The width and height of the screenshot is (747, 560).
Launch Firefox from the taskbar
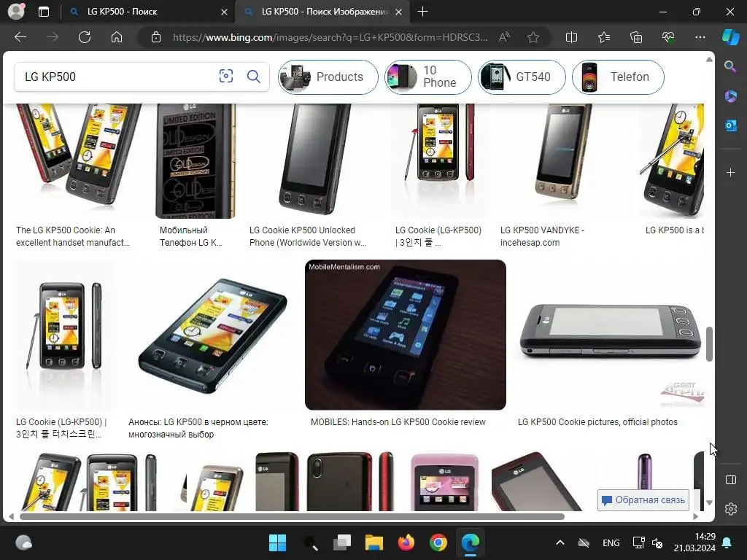406,542
